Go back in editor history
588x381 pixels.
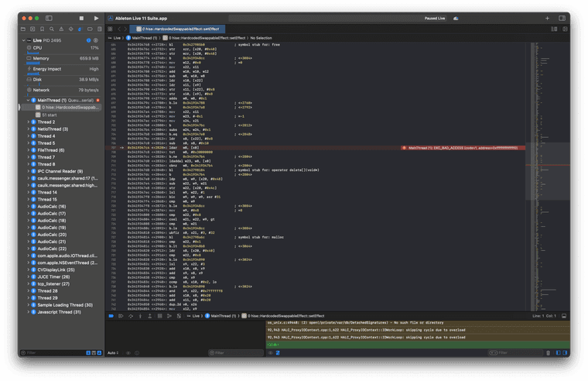pos(119,29)
